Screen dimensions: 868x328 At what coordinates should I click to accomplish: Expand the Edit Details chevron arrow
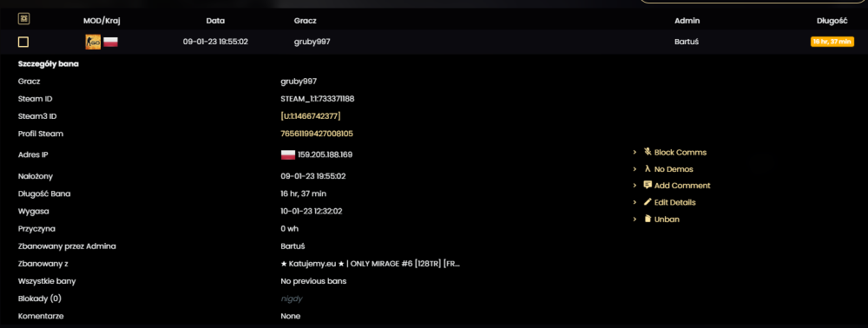click(635, 202)
